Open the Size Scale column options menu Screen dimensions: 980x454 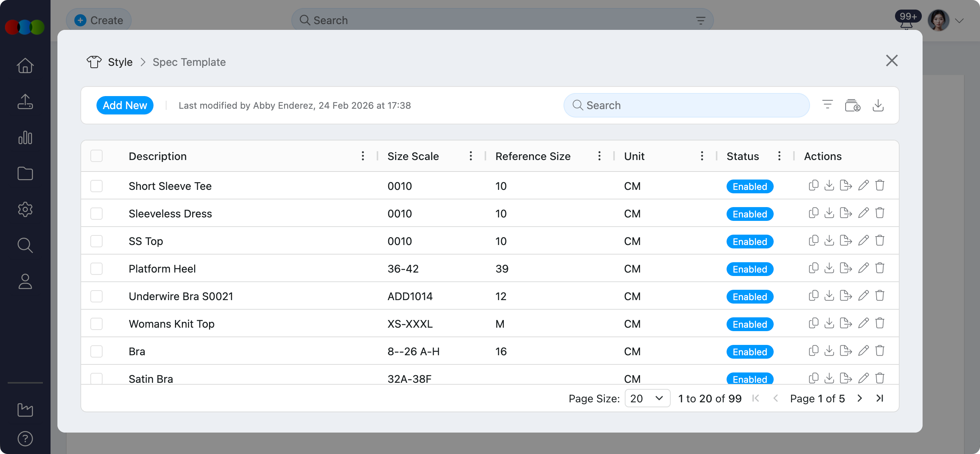(x=470, y=156)
